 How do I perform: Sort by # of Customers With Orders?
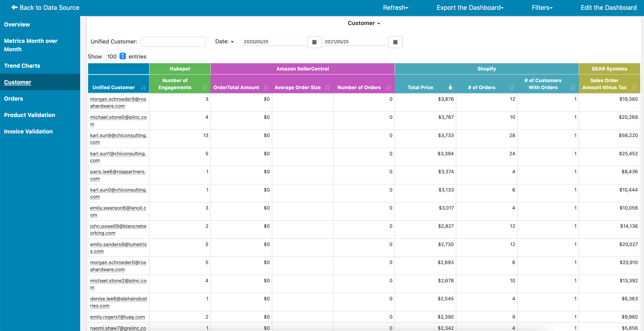[x=573, y=88]
